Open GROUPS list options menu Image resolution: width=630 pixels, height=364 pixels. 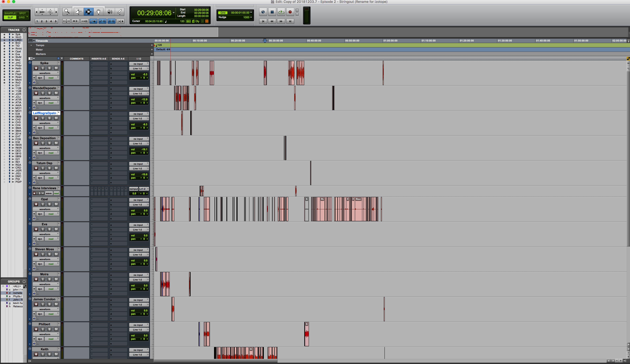[24, 281]
